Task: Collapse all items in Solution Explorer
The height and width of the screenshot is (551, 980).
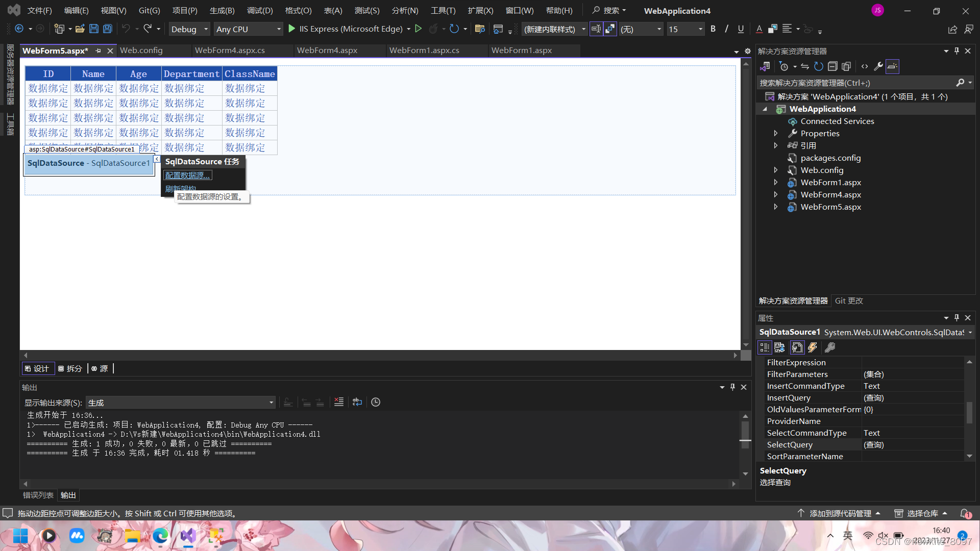Action: pyautogui.click(x=832, y=66)
